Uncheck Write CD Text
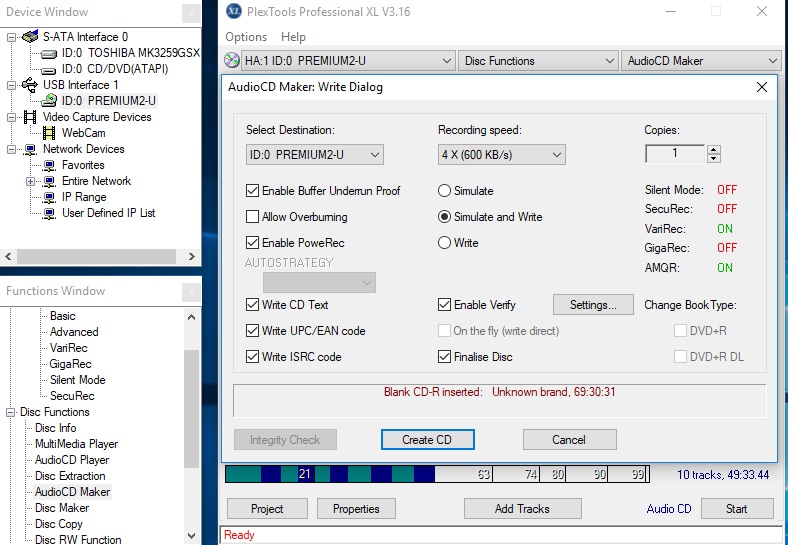The image size is (788, 545). click(252, 305)
